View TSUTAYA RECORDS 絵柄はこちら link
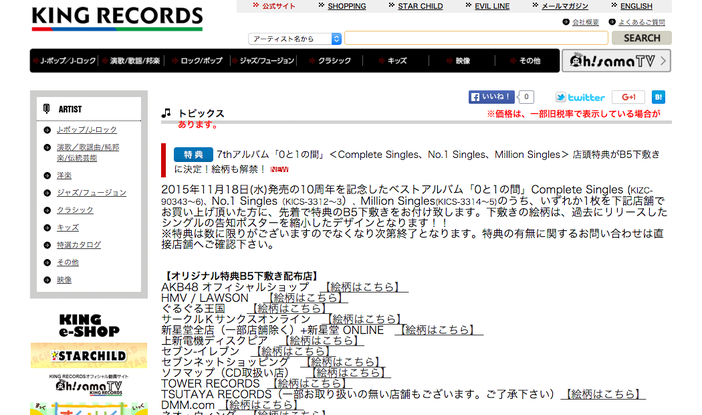 click(x=602, y=394)
